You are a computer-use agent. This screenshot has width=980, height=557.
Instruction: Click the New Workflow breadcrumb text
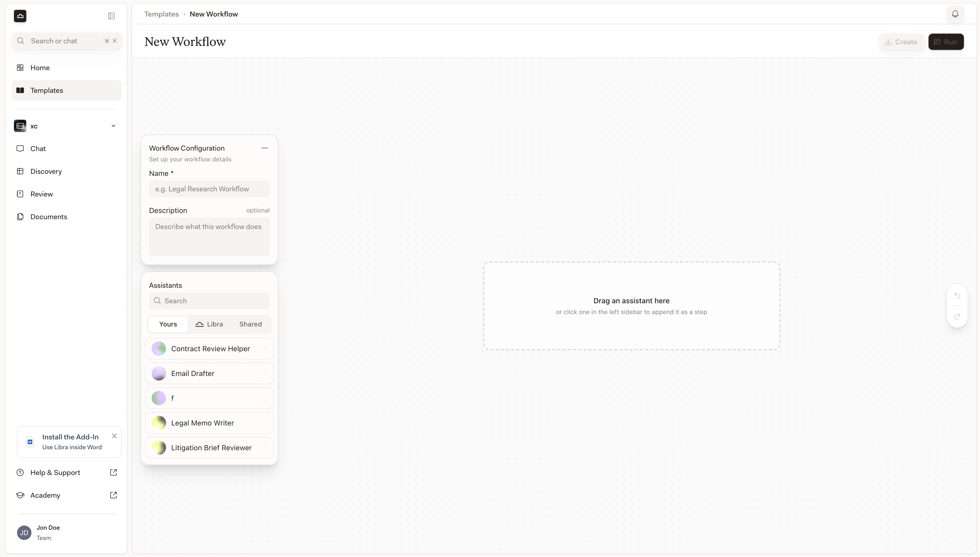[214, 14]
